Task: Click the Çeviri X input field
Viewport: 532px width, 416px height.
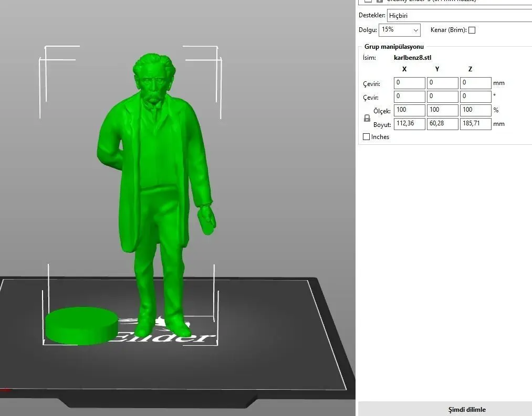Action: (410, 83)
